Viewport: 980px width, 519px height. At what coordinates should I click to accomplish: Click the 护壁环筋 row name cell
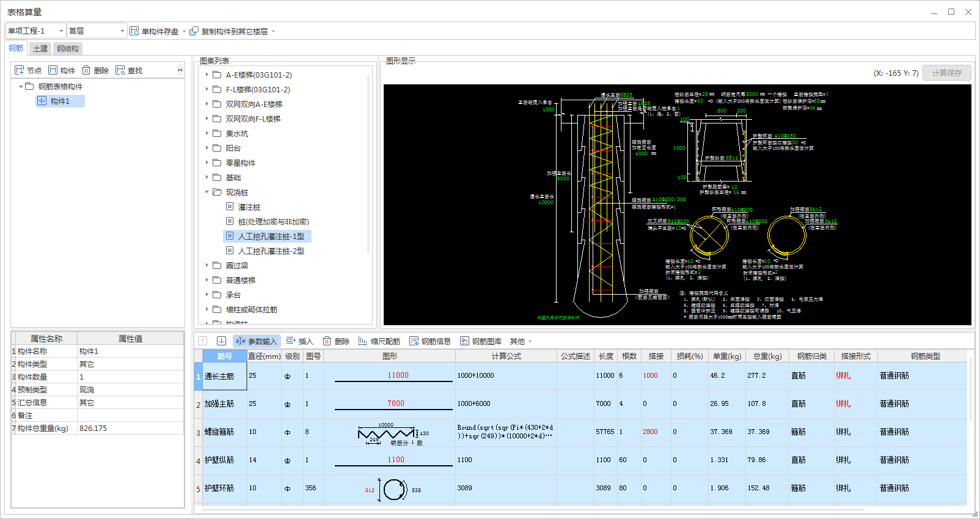tap(224, 488)
